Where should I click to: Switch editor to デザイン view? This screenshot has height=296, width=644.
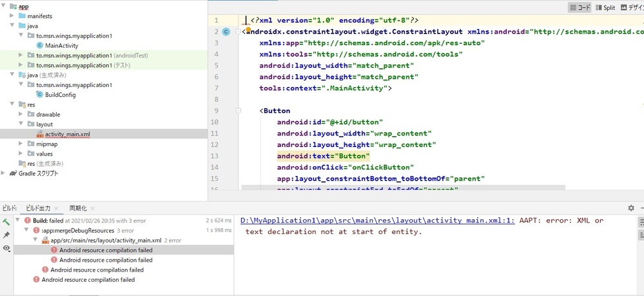pyautogui.click(x=632, y=7)
